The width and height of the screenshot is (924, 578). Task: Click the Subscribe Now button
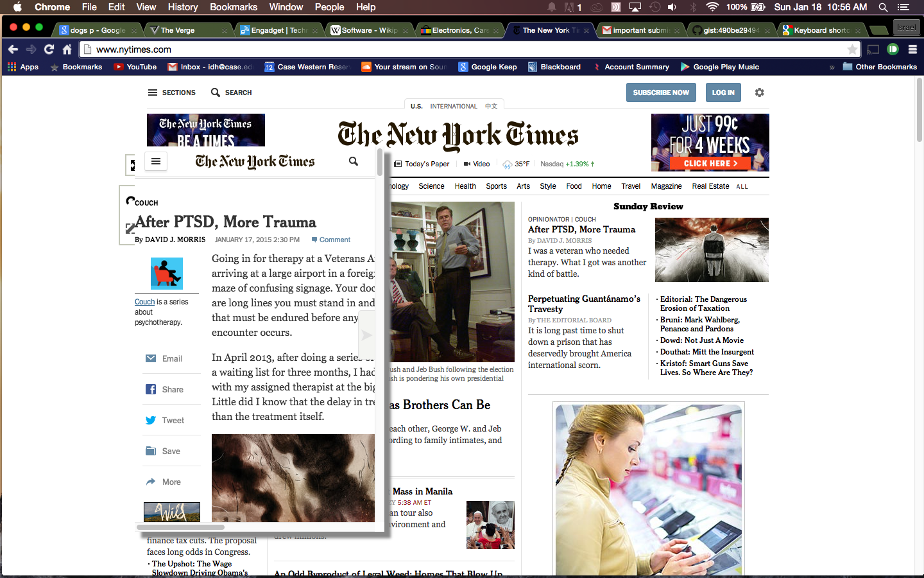(661, 92)
